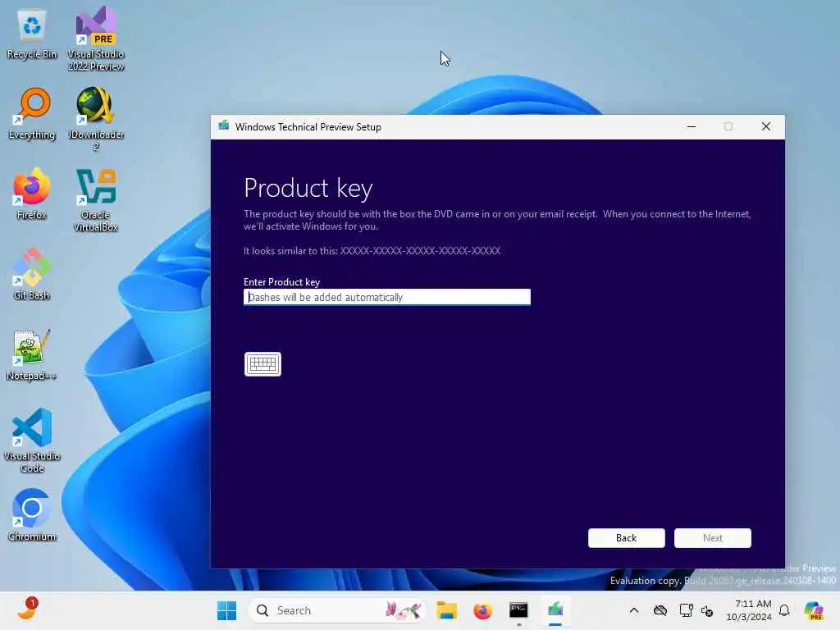The height and width of the screenshot is (630, 840).
Task: Click the taskbar Search box
Action: point(337,610)
